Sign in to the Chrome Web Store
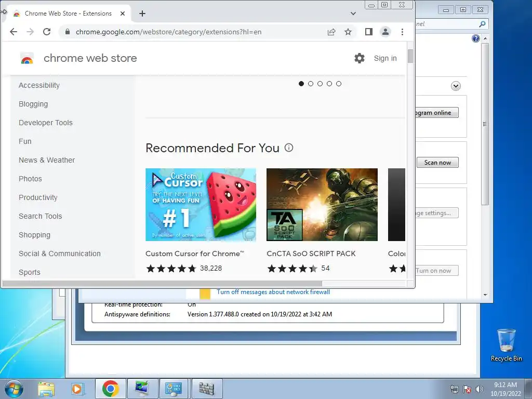This screenshot has height=399, width=532. point(385,58)
